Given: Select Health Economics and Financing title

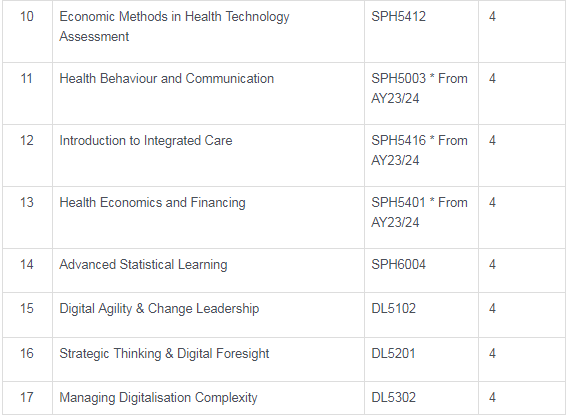Looking at the screenshot, I should tap(152, 203).
